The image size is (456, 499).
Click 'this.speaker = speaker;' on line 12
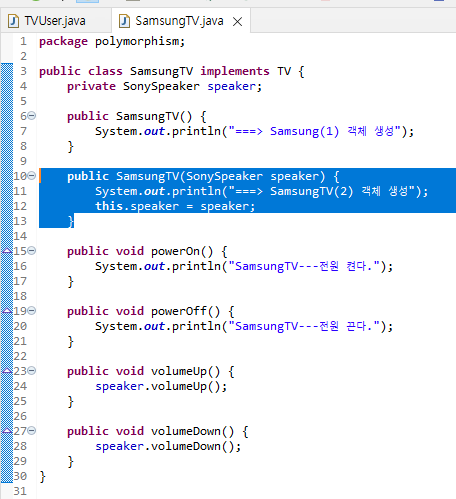pyautogui.click(x=175, y=206)
